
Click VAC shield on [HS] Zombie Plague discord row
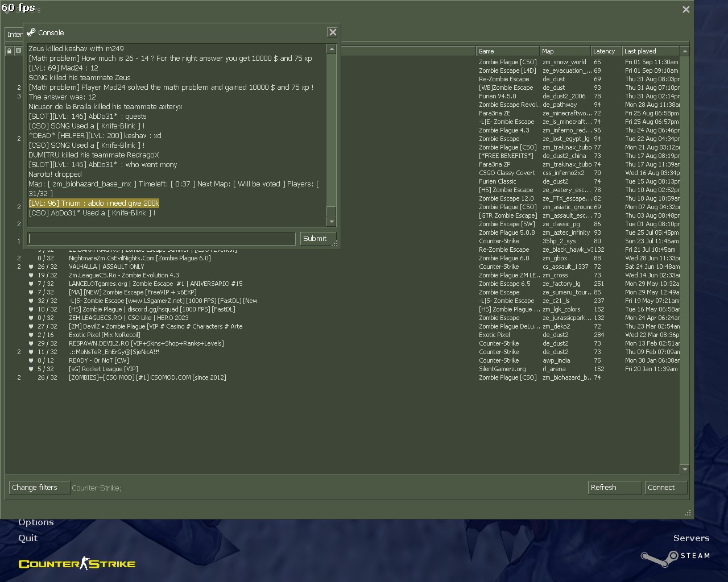31,309
